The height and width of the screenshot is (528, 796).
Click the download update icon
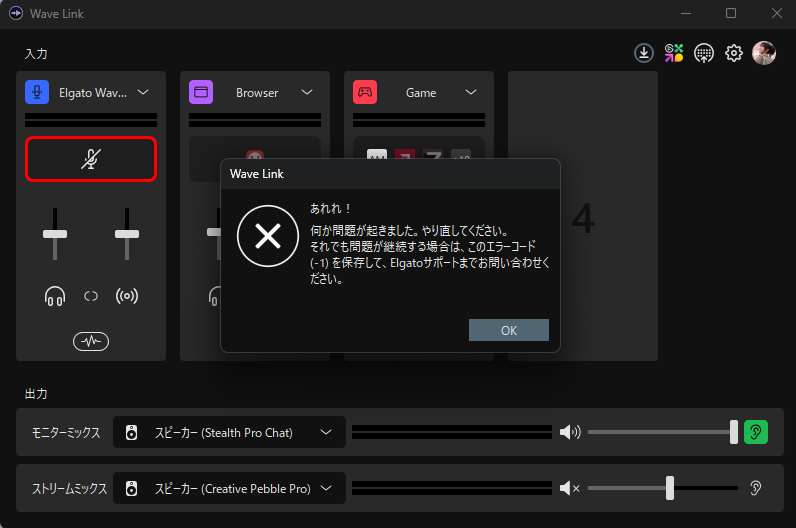[x=644, y=53]
